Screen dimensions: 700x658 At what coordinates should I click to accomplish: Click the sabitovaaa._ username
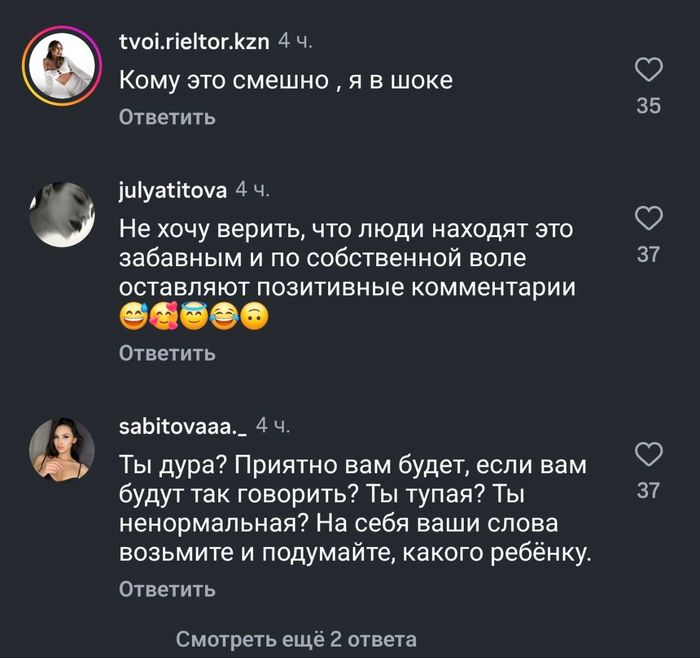click(x=182, y=427)
